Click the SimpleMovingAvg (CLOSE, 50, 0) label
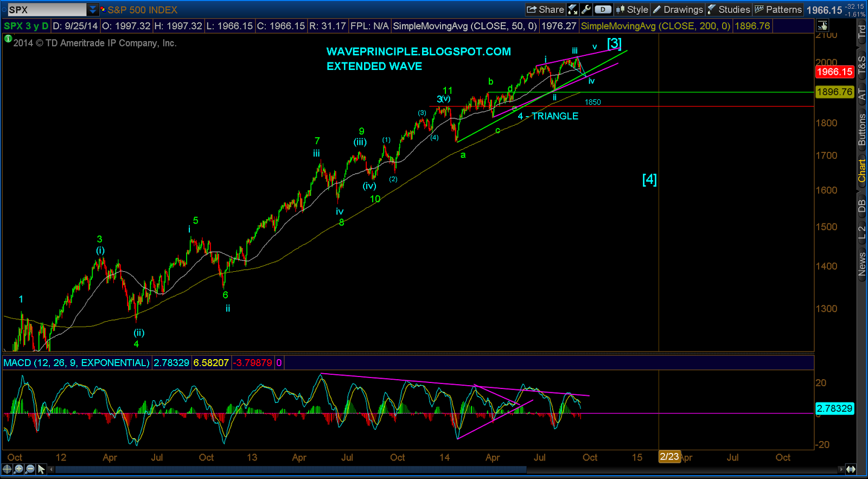 coord(465,26)
